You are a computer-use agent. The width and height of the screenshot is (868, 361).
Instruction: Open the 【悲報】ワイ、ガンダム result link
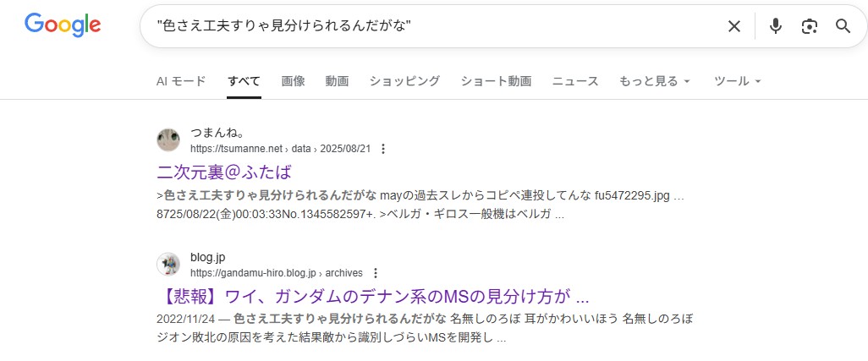click(372, 297)
